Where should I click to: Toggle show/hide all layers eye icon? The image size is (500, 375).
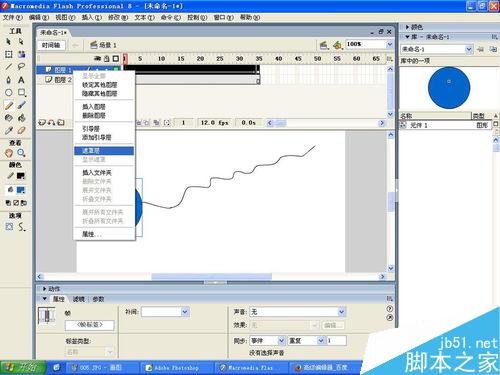(x=97, y=58)
